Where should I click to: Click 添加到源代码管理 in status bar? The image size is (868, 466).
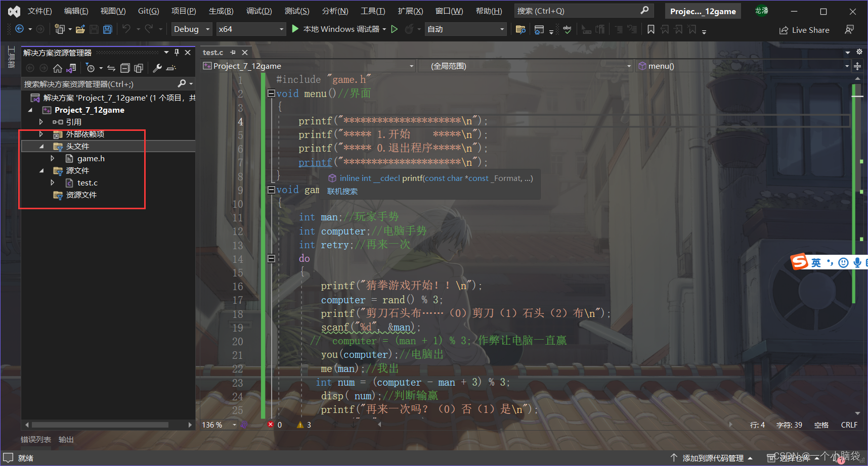pos(712,458)
